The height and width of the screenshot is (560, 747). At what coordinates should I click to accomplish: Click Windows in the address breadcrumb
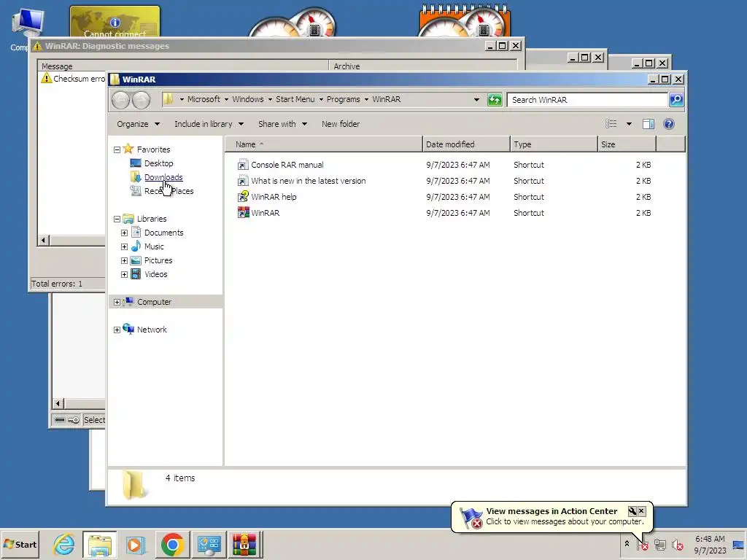[x=248, y=99]
